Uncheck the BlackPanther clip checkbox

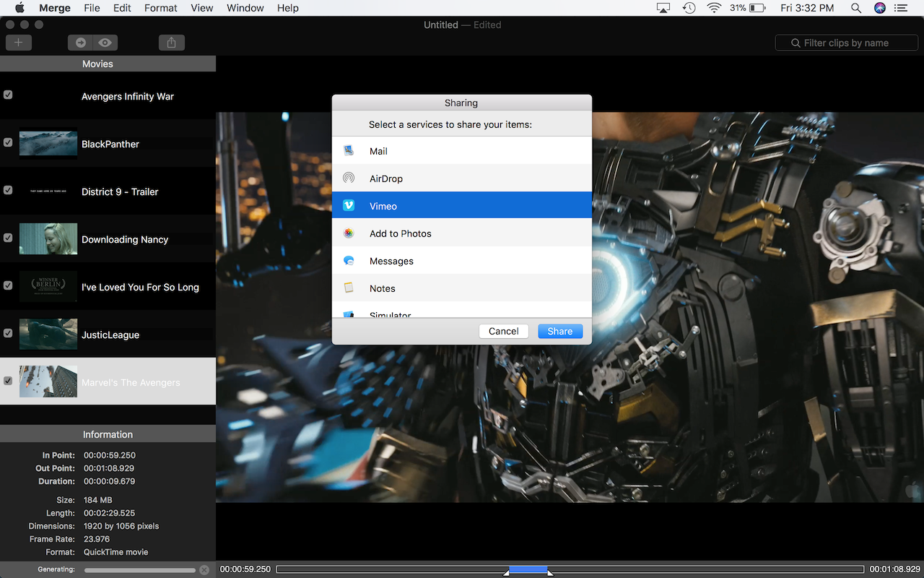[8, 142]
